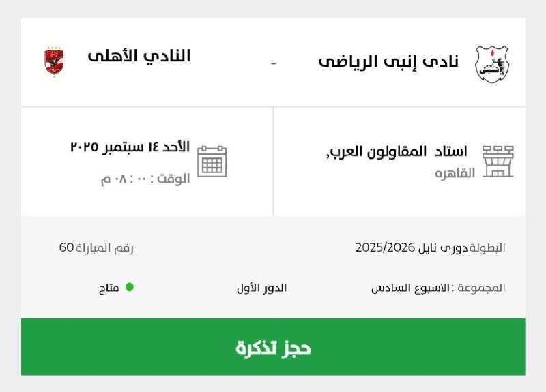The image size is (546, 392).
Task: Click the Al Ahly club red crest logo
Action: point(54,61)
